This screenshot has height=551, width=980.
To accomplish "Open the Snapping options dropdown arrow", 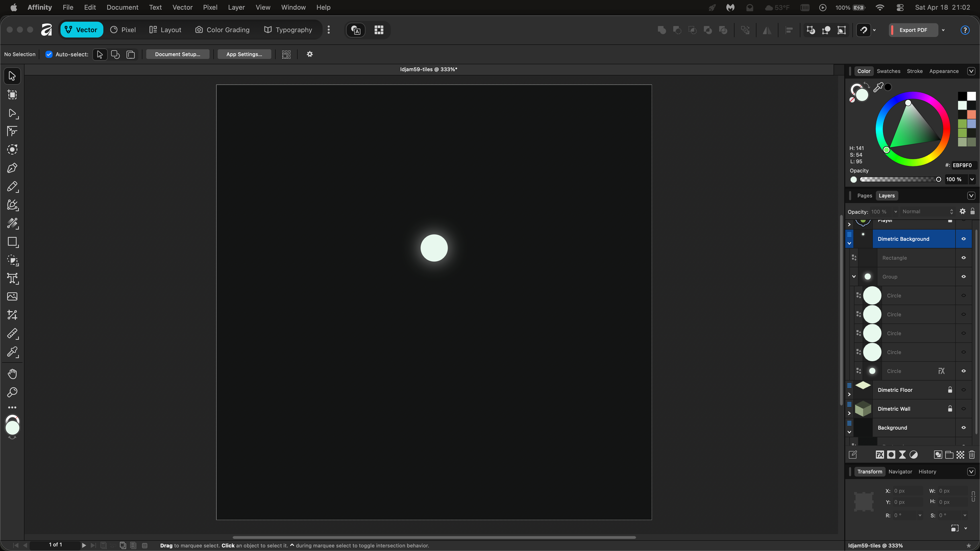I will (874, 30).
